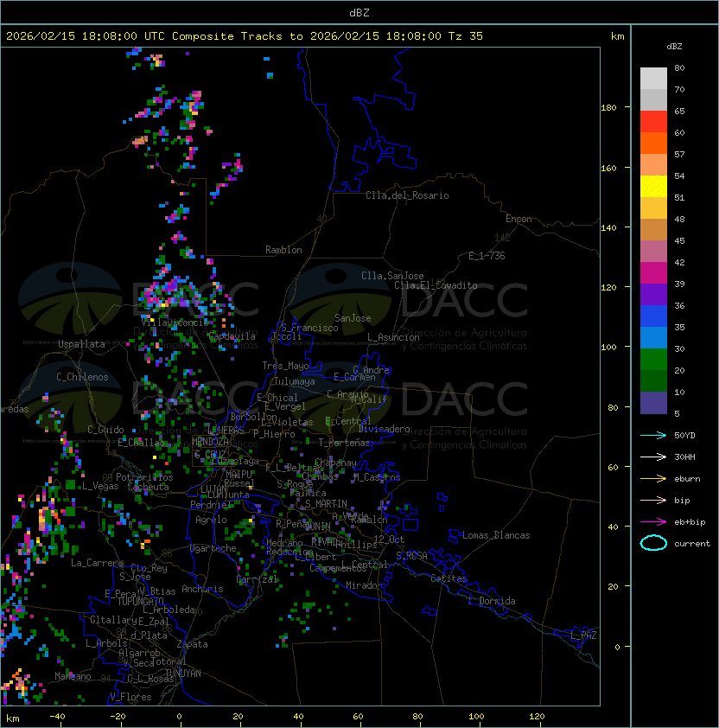The image size is (719, 728).
Task: Click the 'L_Dormida' map label
Action: click(x=492, y=601)
